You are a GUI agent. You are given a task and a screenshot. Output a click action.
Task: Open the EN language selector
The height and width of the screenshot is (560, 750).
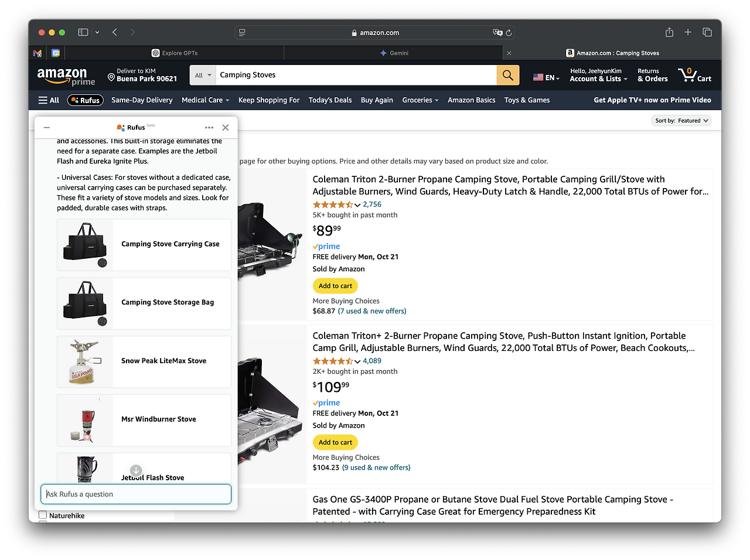546,77
